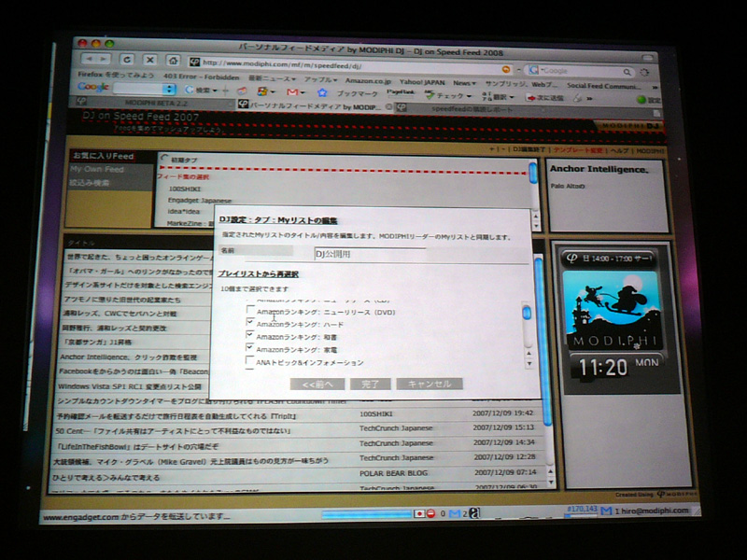Switch to the MODIPHI BETA 2.2 tab
747x560 pixels.
click(152, 103)
